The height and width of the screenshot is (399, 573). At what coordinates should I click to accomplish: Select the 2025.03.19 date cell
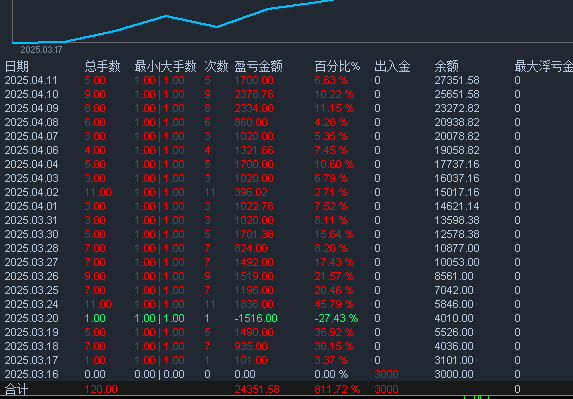tap(31, 332)
